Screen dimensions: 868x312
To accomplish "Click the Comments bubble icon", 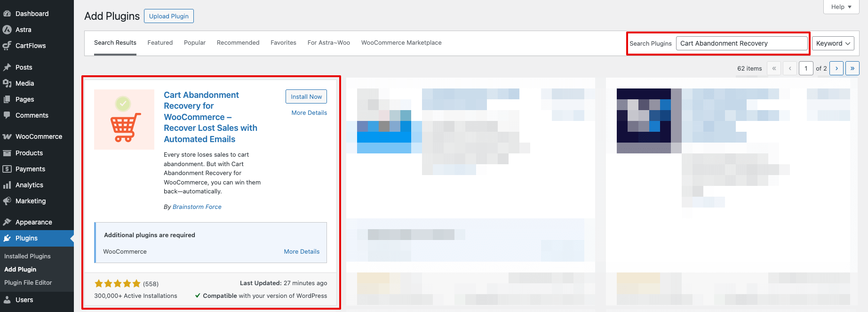I will click(7, 115).
